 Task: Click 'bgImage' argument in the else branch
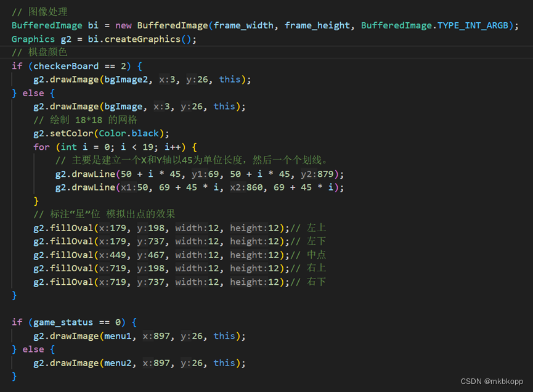pos(123,107)
